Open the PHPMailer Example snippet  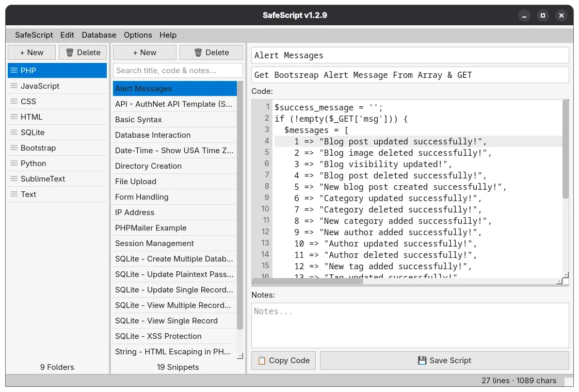pos(174,228)
